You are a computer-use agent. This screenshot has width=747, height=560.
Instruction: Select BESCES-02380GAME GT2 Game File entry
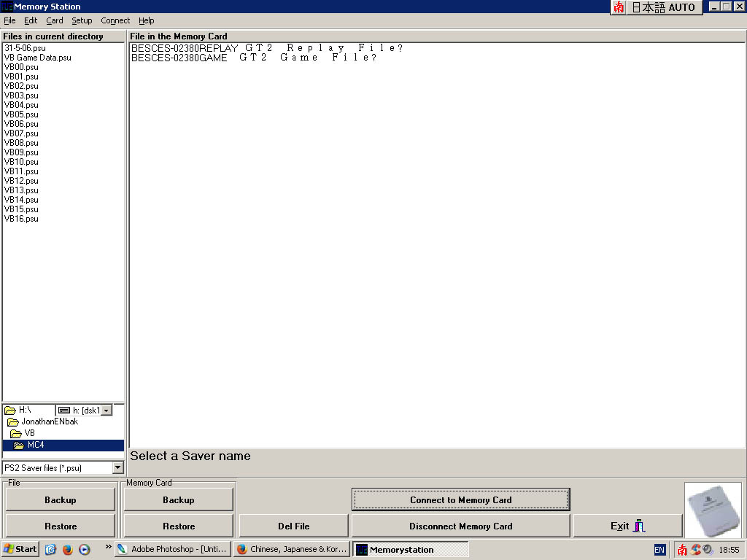pyautogui.click(x=254, y=58)
